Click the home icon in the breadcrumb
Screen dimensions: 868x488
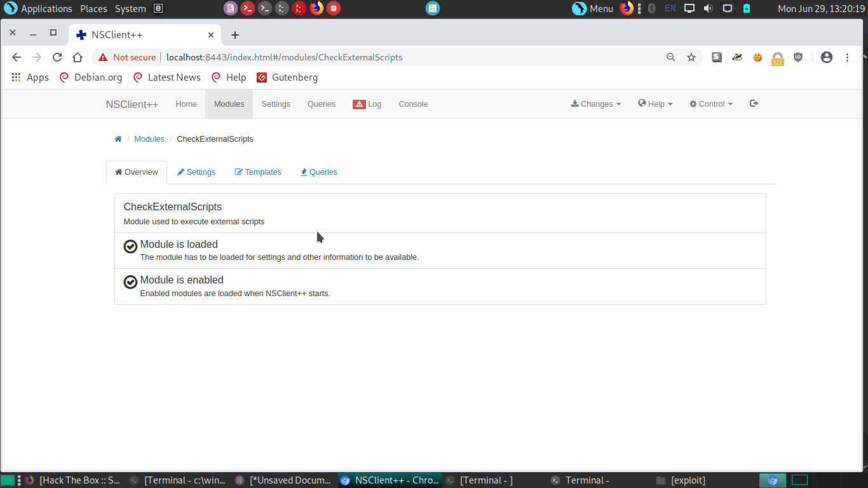118,139
